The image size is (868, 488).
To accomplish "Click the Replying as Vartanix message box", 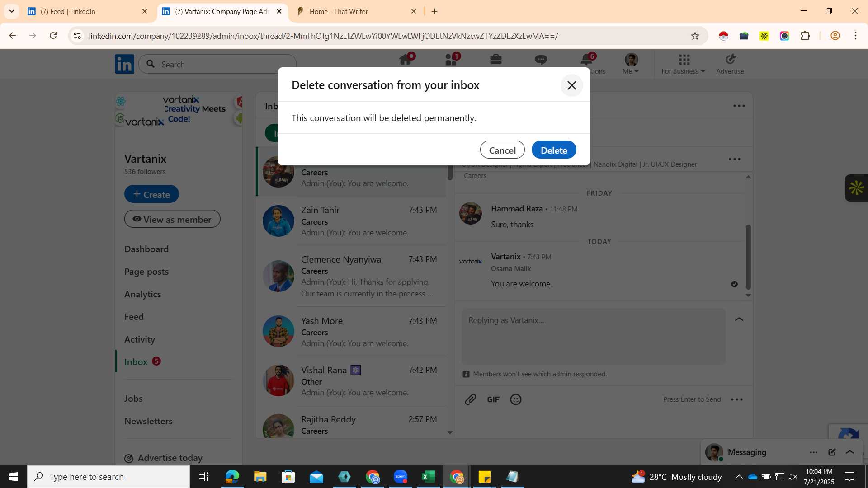I will click(594, 337).
